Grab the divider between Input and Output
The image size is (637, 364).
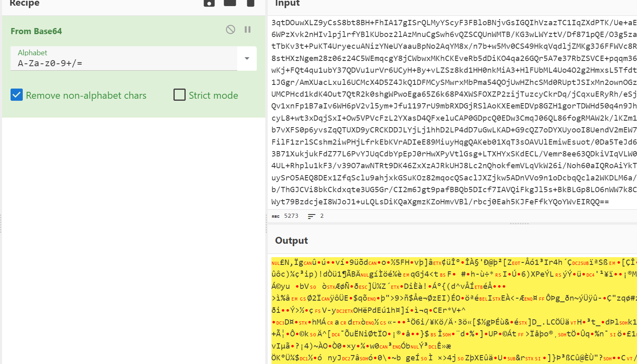[x=519, y=223]
